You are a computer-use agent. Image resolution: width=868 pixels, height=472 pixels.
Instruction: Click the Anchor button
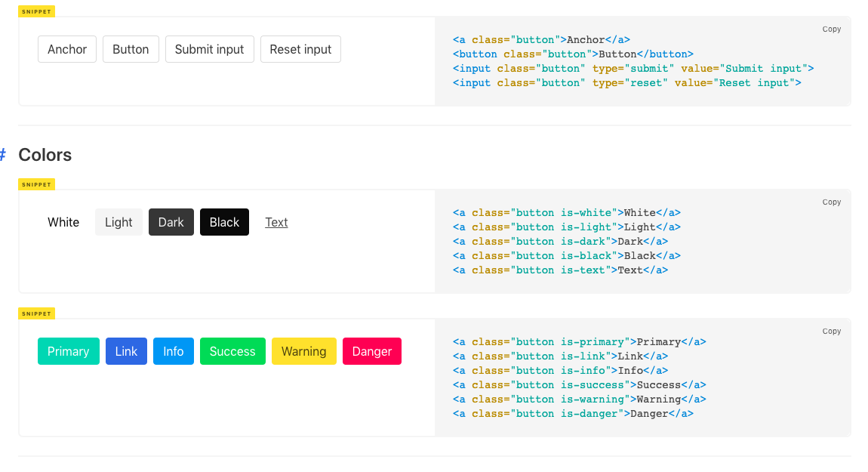click(x=67, y=49)
